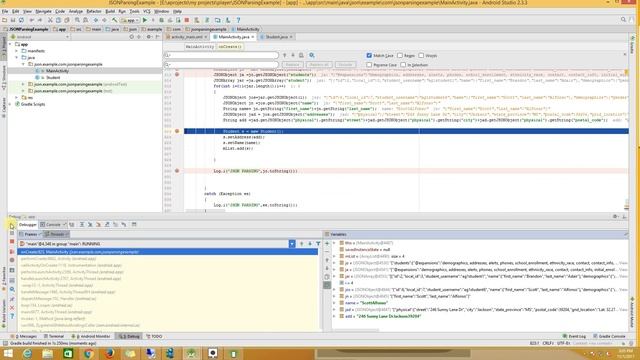Open the VCS menu
This screenshot has width=640, height=360.
point(147,11)
